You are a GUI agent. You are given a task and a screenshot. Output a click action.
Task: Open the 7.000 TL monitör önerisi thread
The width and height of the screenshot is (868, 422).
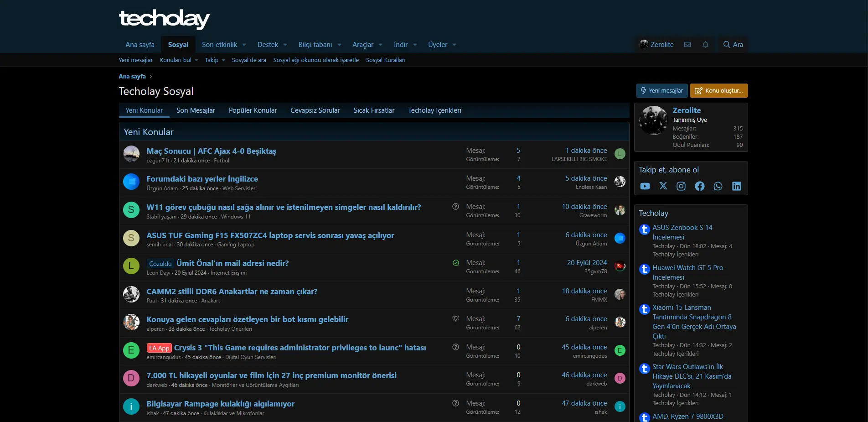pos(271,375)
